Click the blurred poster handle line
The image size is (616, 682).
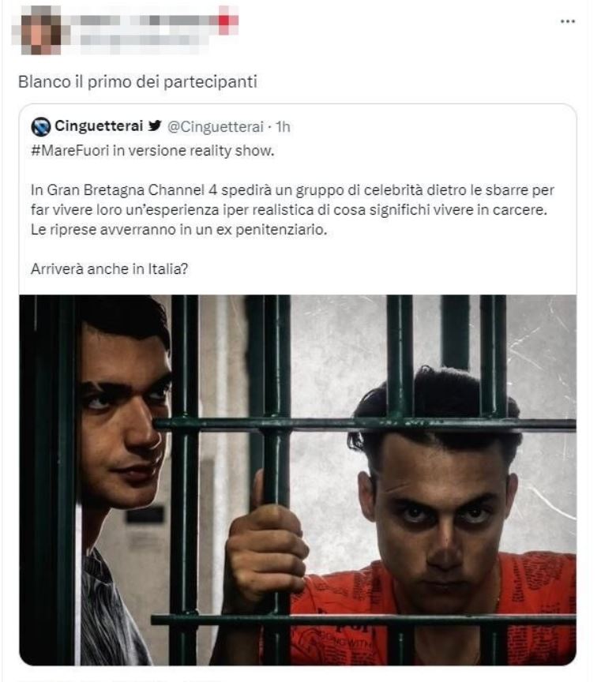pyautogui.click(x=135, y=40)
